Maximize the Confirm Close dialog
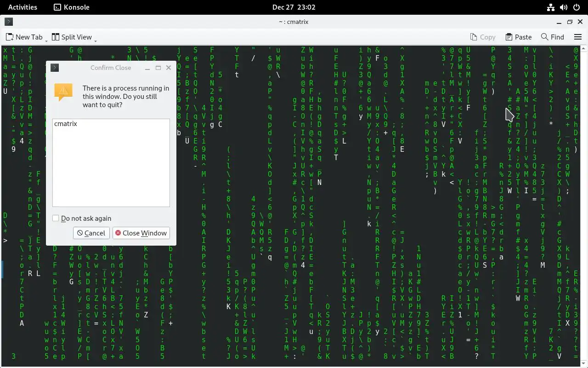This screenshot has height=368, width=588. click(158, 68)
